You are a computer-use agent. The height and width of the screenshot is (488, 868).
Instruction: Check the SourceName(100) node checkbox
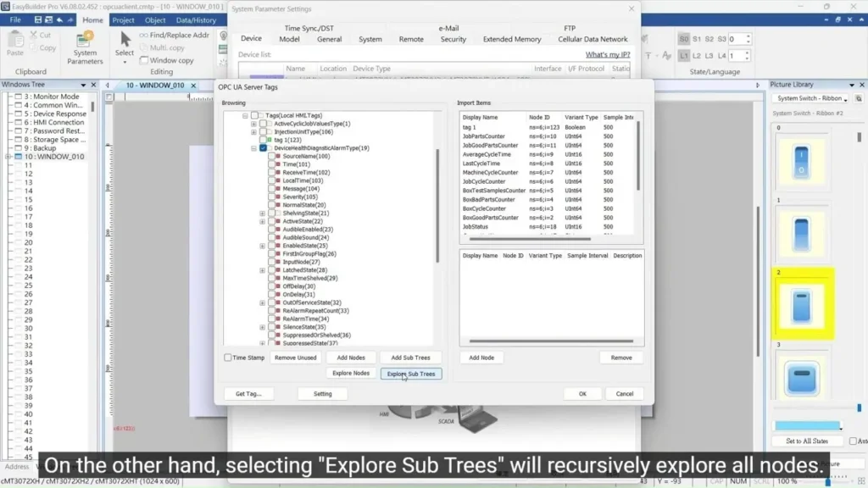click(x=272, y=157)
